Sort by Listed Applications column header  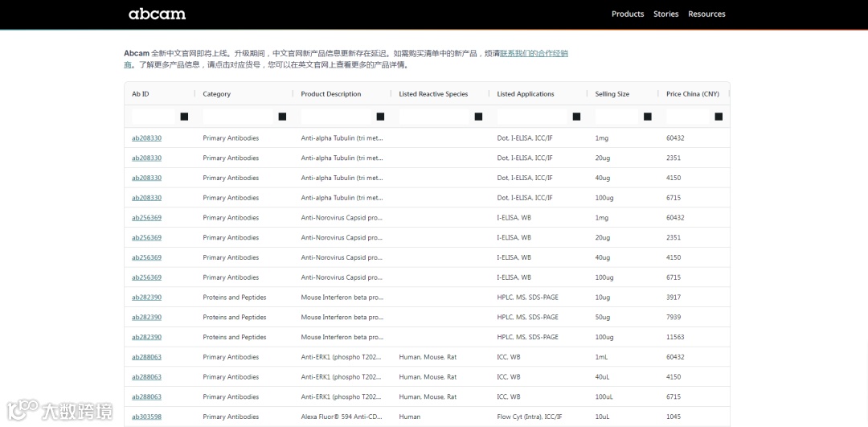point(526,94)
